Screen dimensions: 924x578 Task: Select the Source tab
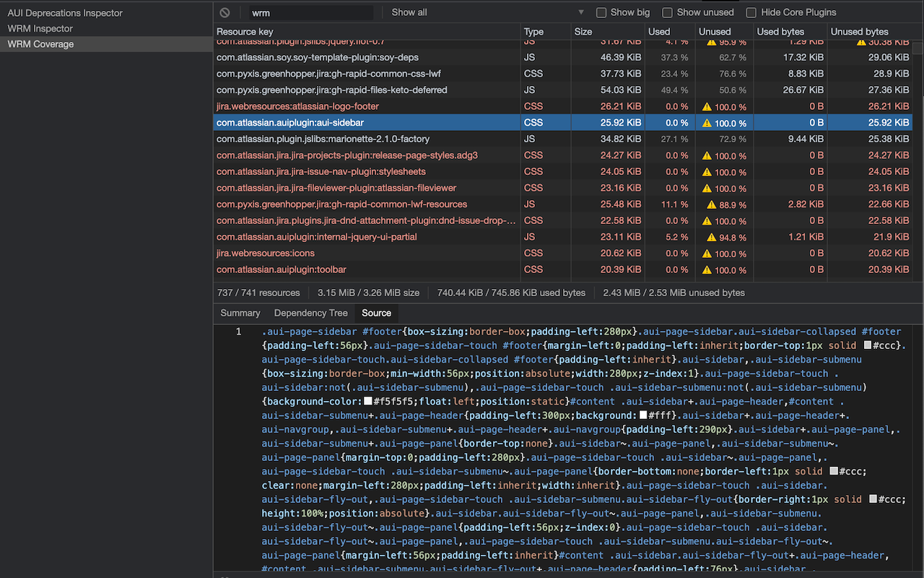[376, 313]
